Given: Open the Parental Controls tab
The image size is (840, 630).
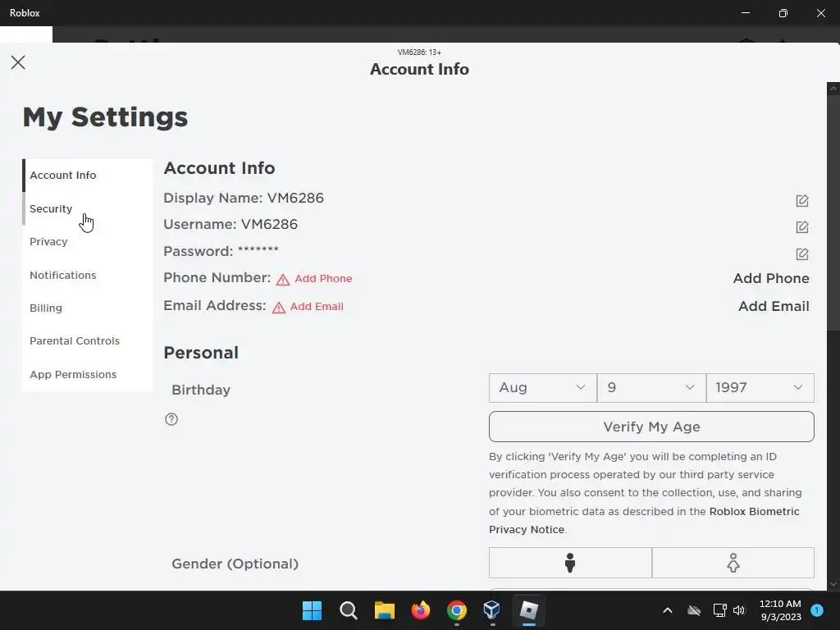Looking at the screenshot, I should [x=87, y=340].
